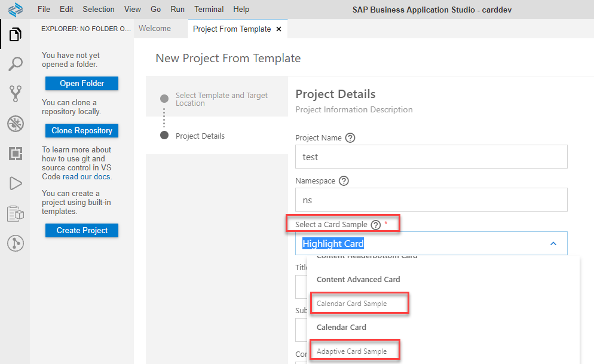Open the Run Configurations play icon
Image resolution: width=594 pixels, height=364 pixels.
point(15,183)
